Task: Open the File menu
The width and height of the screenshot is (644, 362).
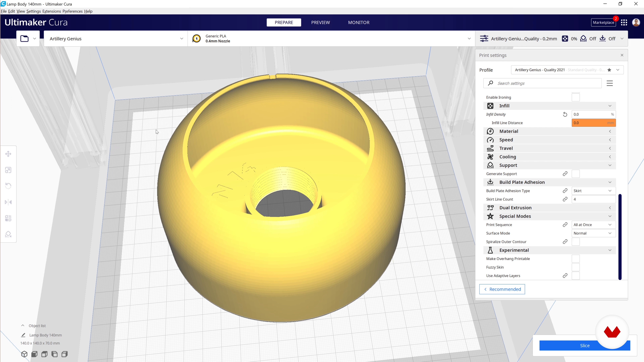Action: tap(4, 11)
